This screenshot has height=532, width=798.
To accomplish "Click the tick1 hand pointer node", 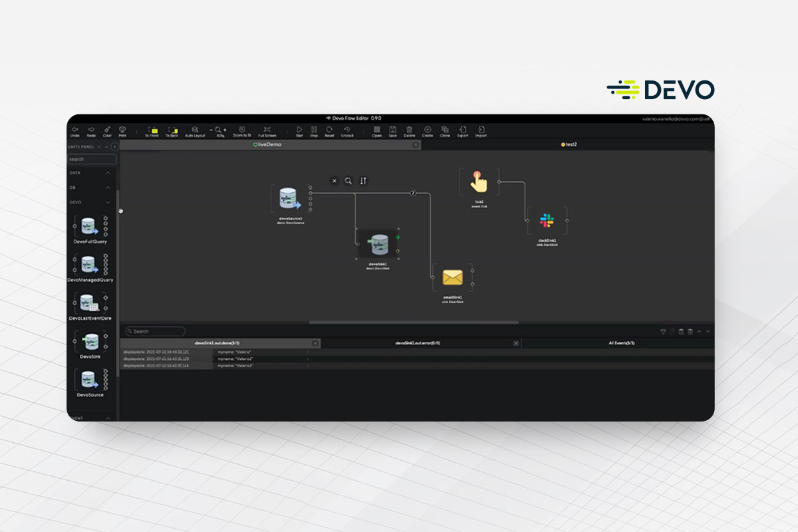I will 478,181.
